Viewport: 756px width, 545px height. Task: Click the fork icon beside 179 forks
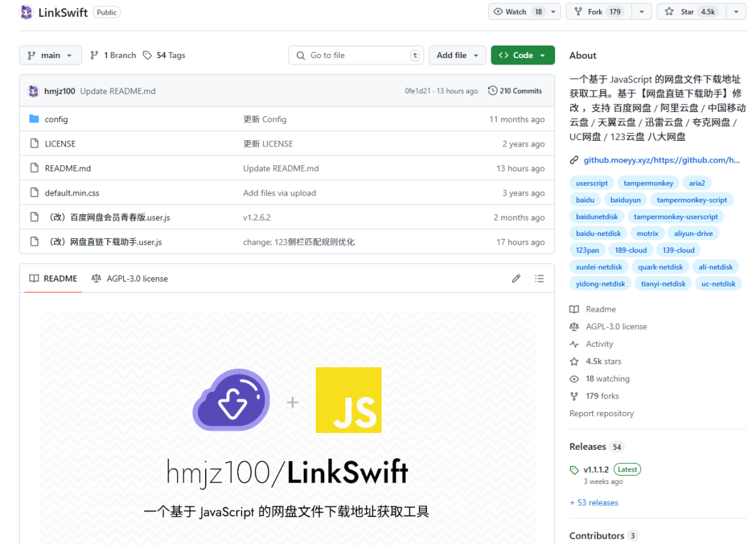pos(574,396)
